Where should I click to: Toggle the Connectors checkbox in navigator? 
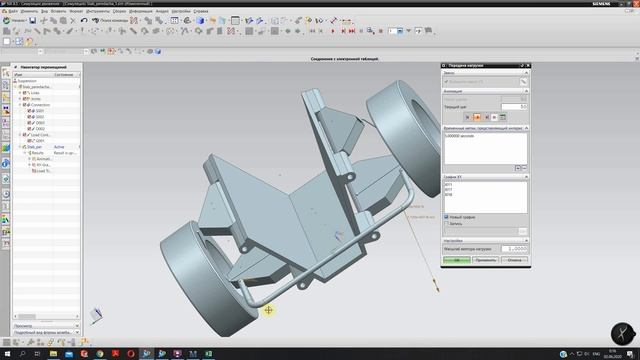point(24,105)
